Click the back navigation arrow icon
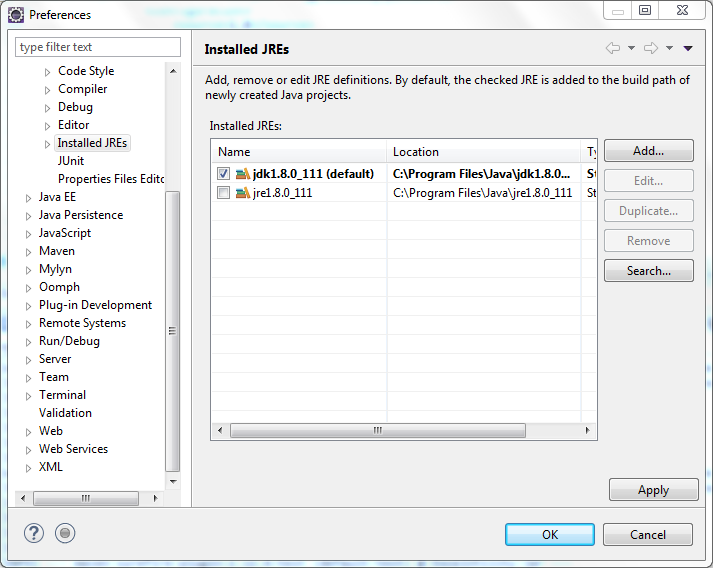Viewport: 713px width, 568px height. pyautogui.click(x=613, y=48)
